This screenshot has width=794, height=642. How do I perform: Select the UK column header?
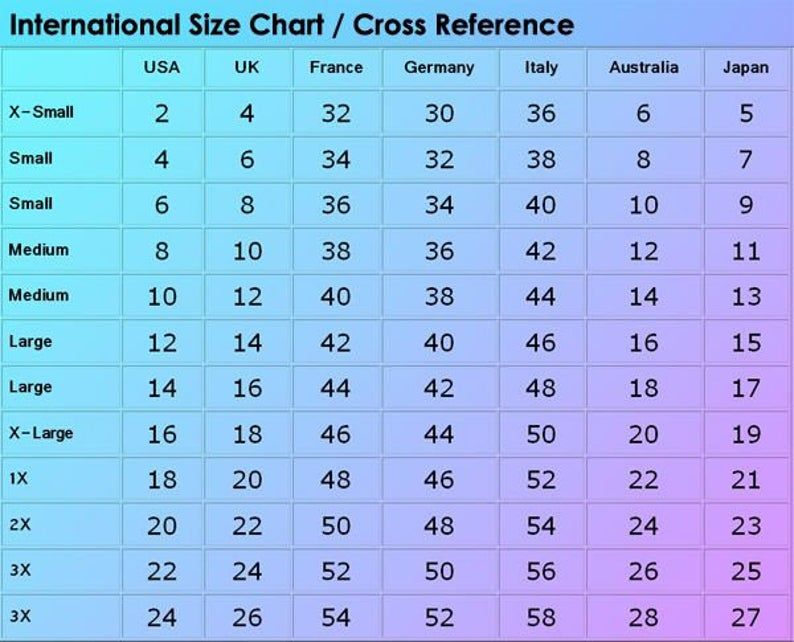247,68
